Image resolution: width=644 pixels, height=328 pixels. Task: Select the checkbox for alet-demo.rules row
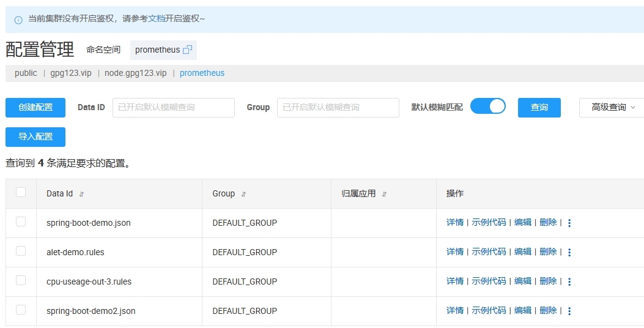[x=21, y=251]
